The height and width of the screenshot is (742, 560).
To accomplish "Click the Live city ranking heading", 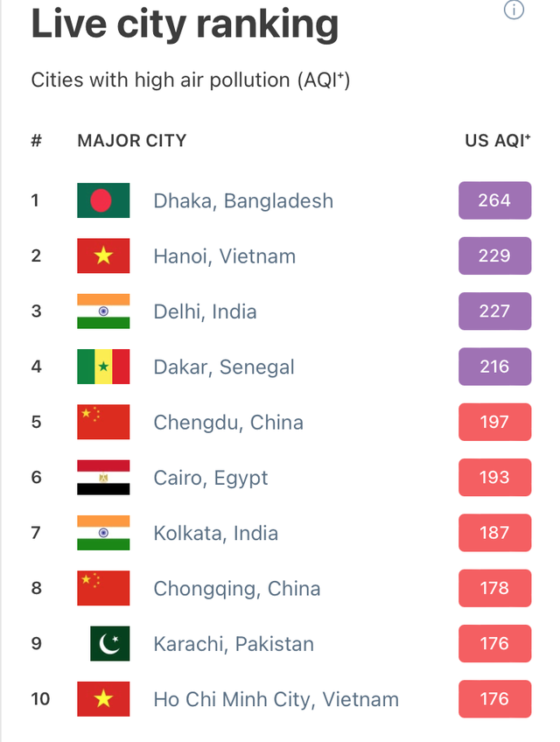I will (x=185, y=24).
